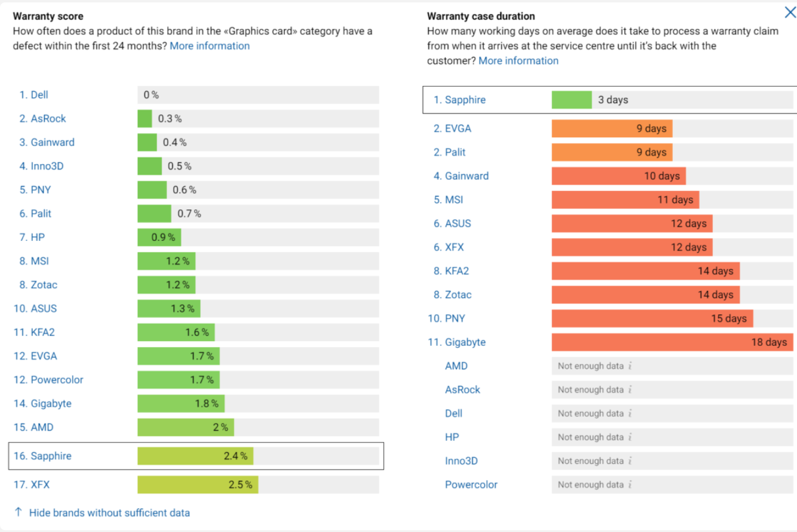Click the green 3 days bar for Sapphire
This screenshot has height=532, width=797.
(x=572, y=100)
